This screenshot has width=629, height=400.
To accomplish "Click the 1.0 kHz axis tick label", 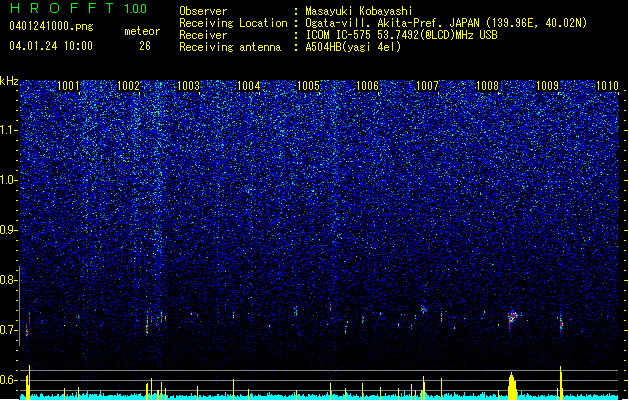I will click(9, 180).
